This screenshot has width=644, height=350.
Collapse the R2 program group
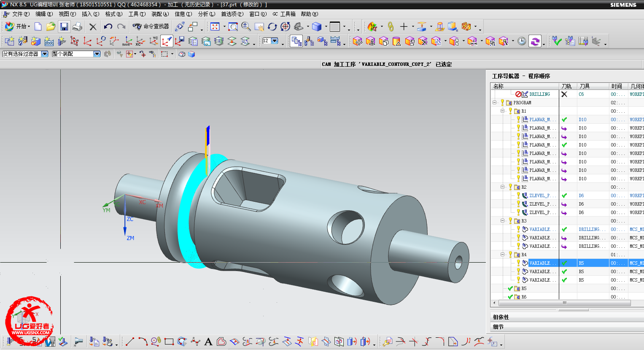pos(502,187)
